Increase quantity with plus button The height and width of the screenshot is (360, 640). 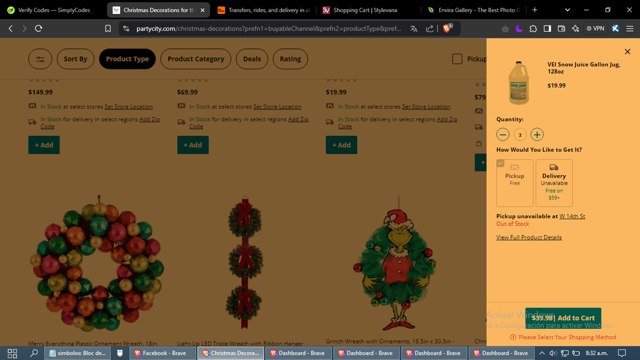(537, 134)
